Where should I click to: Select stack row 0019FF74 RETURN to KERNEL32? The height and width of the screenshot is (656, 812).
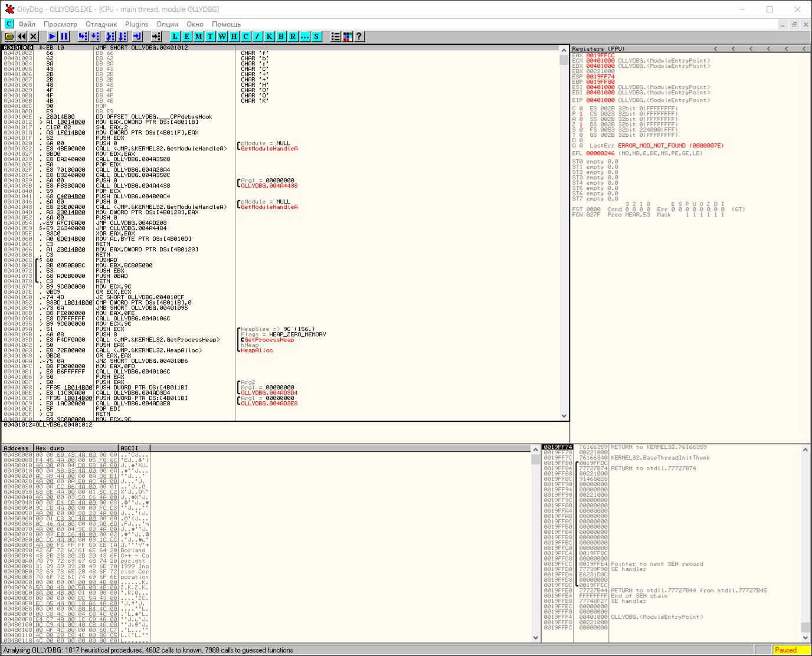[671, 447]
